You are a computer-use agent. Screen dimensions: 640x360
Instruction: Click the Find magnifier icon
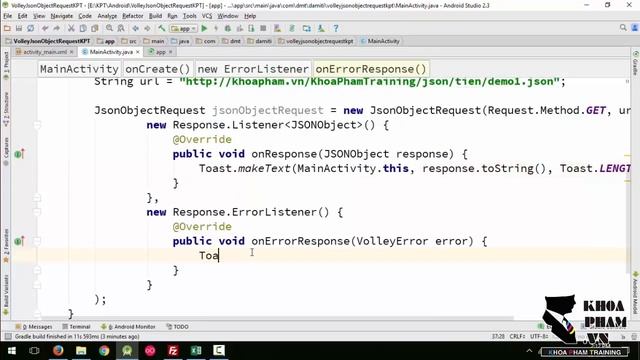click(109, 28)
